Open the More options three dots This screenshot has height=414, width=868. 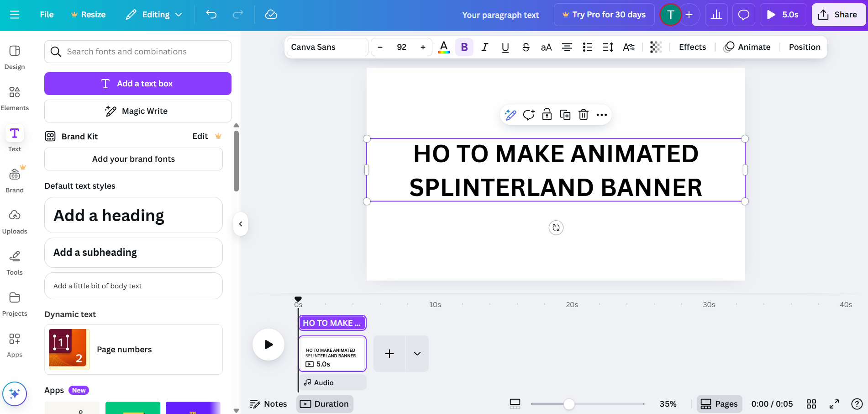click(x=602, y=115)
